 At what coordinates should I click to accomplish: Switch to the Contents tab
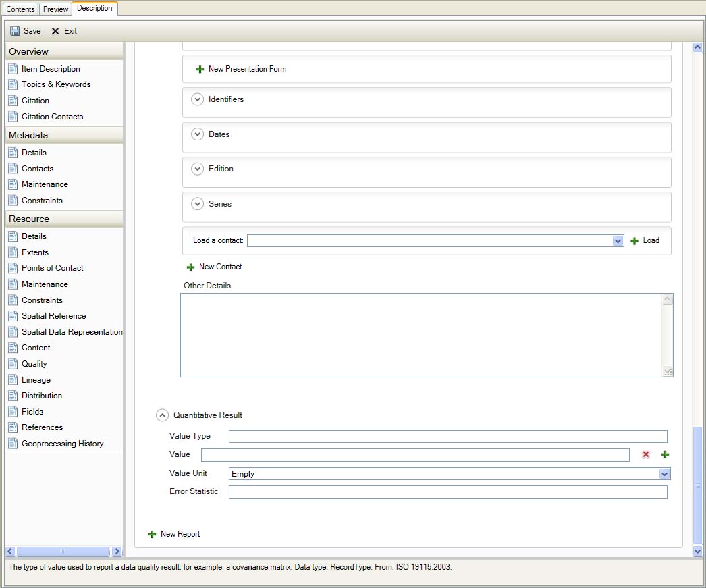(20, 9)
